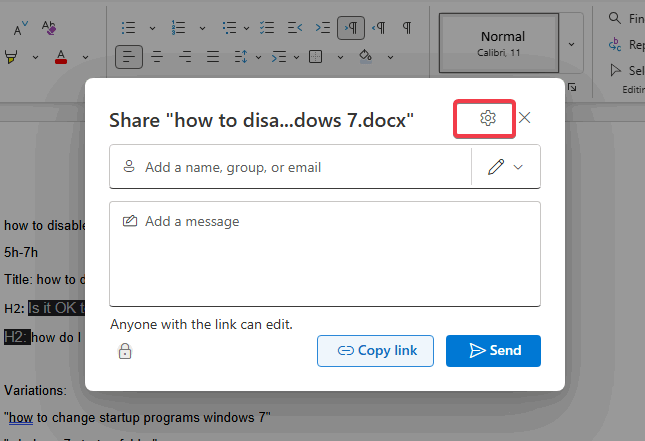Expand the Normal styles gallery arrow

571,44
